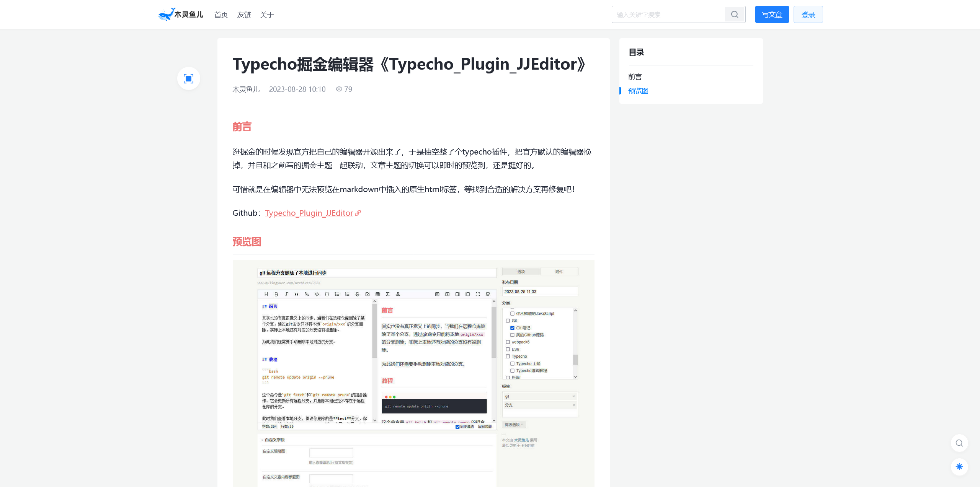The width and height of the screenshot is (980, 487).
Task: Uncheck the Git 笔记 category checkbox
Action: pos(512,328)
